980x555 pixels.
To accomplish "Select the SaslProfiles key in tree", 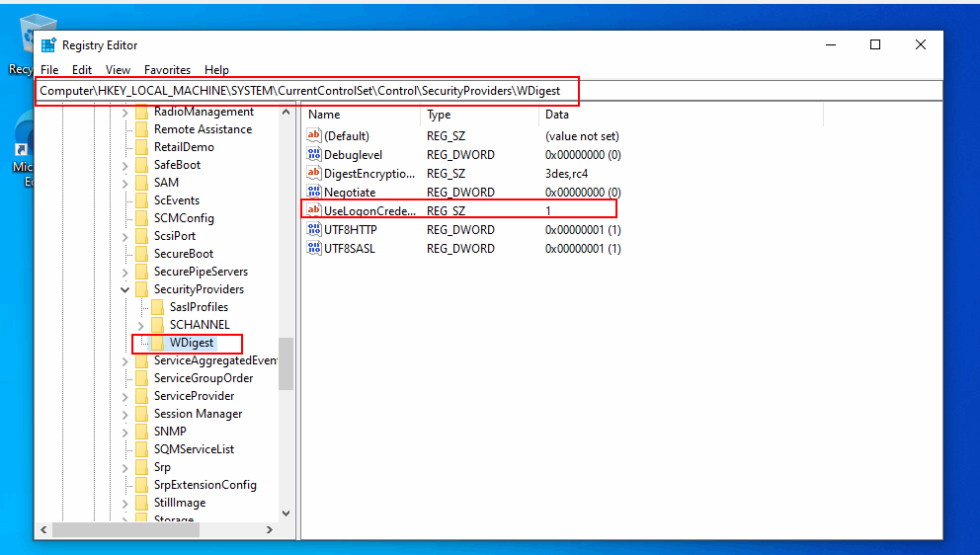I will coord(199,307).
